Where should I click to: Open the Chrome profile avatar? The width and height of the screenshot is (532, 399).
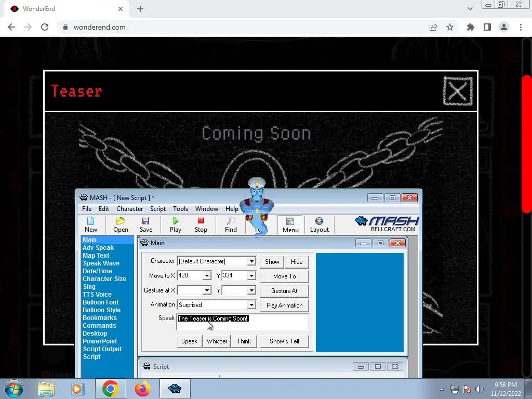point(504,27)
